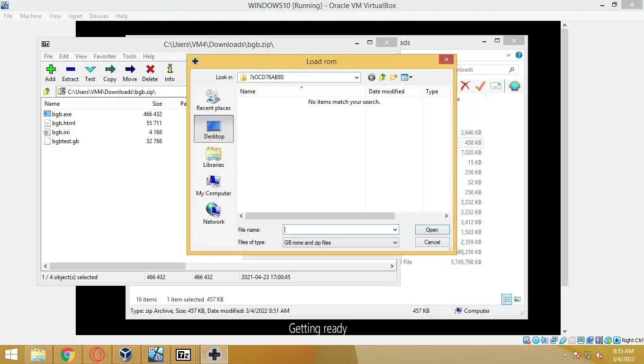Viewport: 644px width, 364px height.
Task: Select Desktop in Load rom sidebar
Action: click(214, 128)
